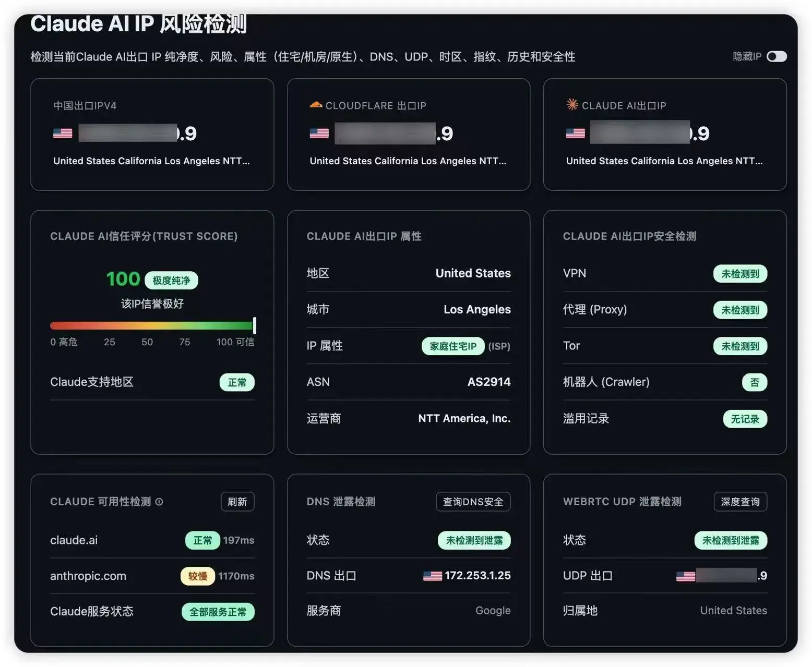Select the DNS exit IP 172.253.1.25
812x667 pixels.
(x=477, y=575)
